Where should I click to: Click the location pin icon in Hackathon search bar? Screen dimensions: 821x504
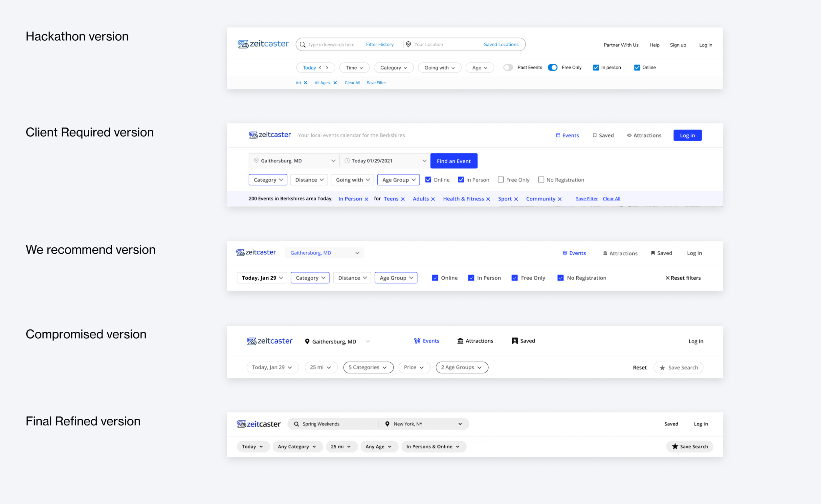tap(408, 44)
